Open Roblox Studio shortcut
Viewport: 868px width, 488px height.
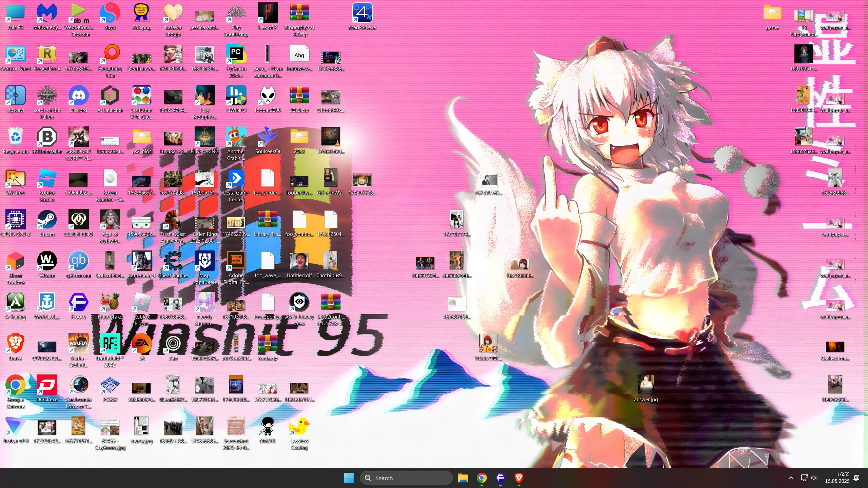(47, 186)
